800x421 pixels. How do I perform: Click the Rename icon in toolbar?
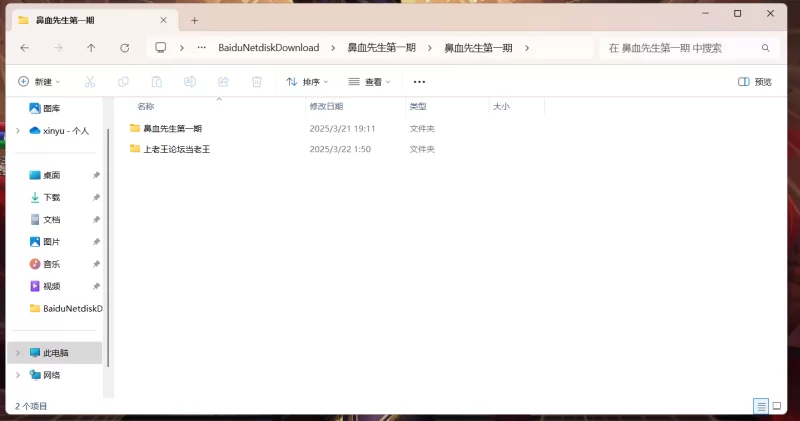coord(190,82)
